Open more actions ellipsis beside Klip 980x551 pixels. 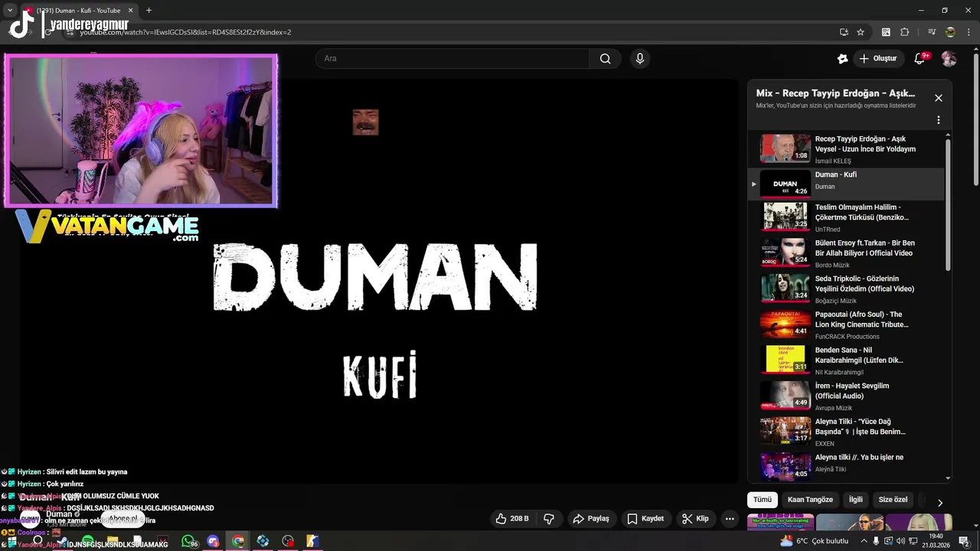[x=730, y=519]
